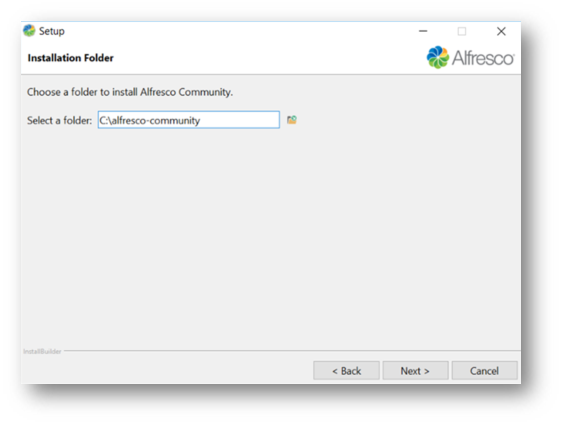This screenshot has width=563, height=426.
Task: Cancel the Alfresco installation
Action: click(x=484, y=371)
